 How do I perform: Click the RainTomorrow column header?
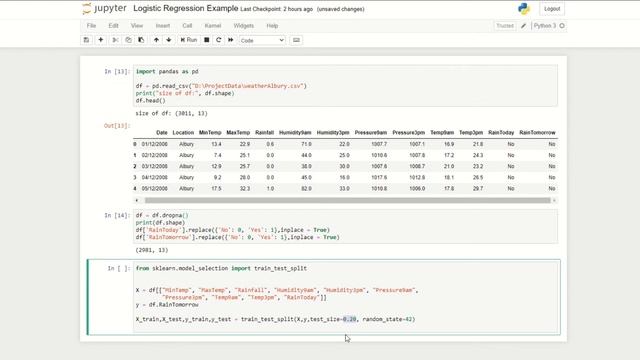point(537,133)
